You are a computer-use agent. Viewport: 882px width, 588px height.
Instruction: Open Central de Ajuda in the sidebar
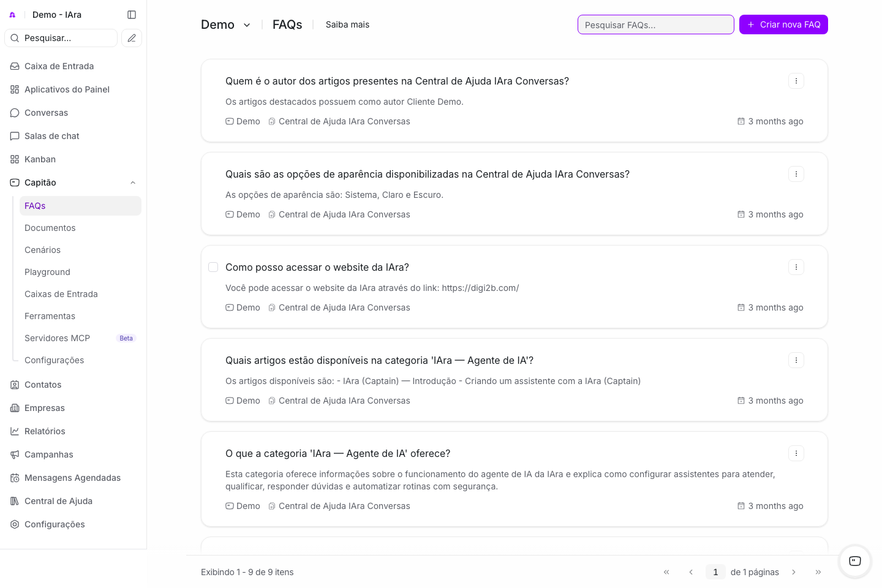[73, 501]
